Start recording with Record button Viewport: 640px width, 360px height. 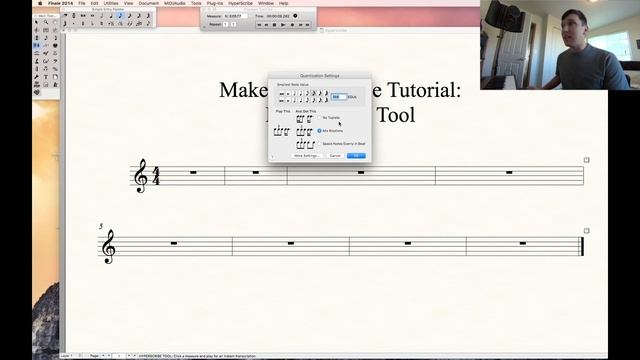293,25
